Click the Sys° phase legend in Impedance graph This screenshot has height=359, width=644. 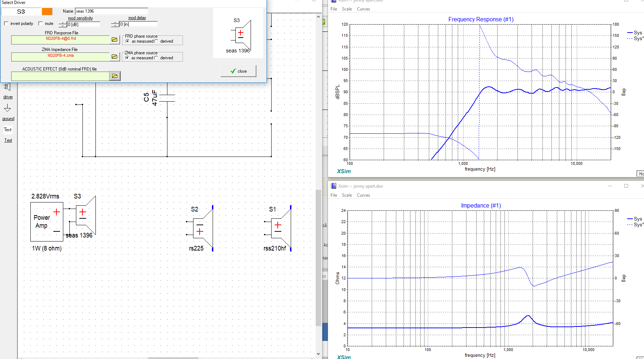coord(635,225)
